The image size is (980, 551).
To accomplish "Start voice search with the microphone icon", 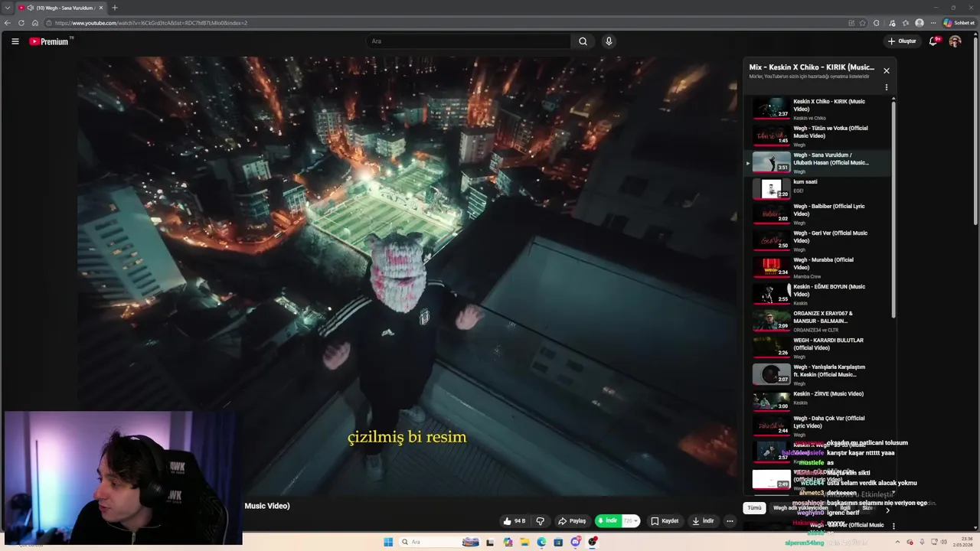I will click(x=609, y=41).
